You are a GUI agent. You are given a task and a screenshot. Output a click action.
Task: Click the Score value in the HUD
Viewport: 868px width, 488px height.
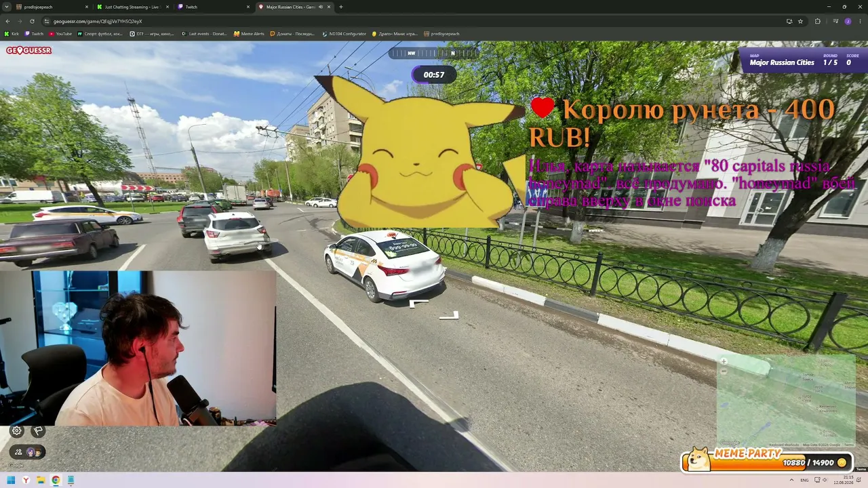tap(848, 62)
